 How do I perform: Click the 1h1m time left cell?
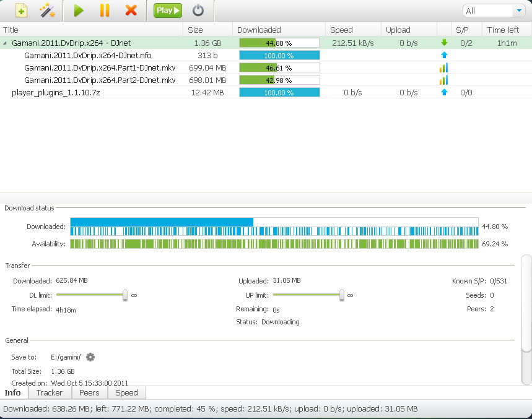(507, 43)
